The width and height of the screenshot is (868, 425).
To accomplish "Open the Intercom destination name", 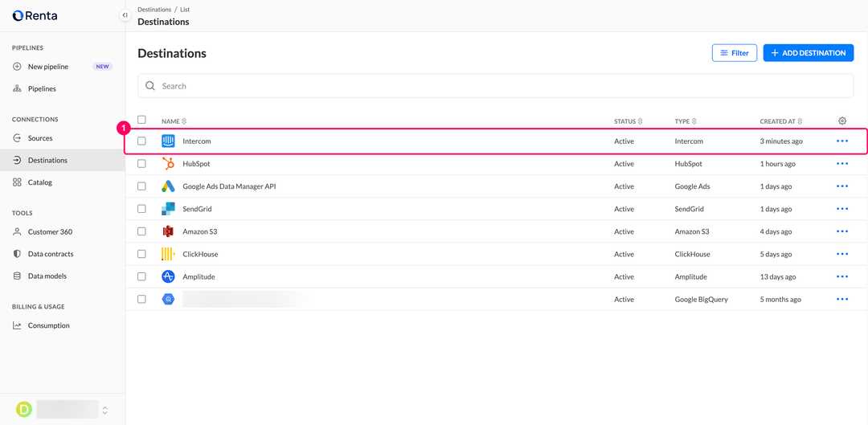I will point(197,141).
